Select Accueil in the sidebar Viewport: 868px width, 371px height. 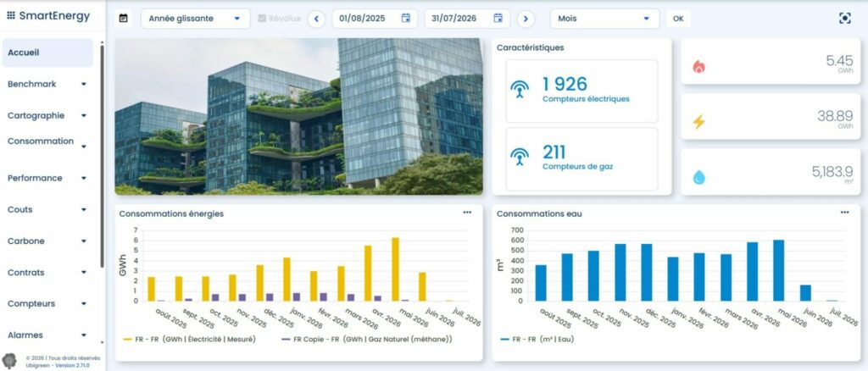coord(47,53)
